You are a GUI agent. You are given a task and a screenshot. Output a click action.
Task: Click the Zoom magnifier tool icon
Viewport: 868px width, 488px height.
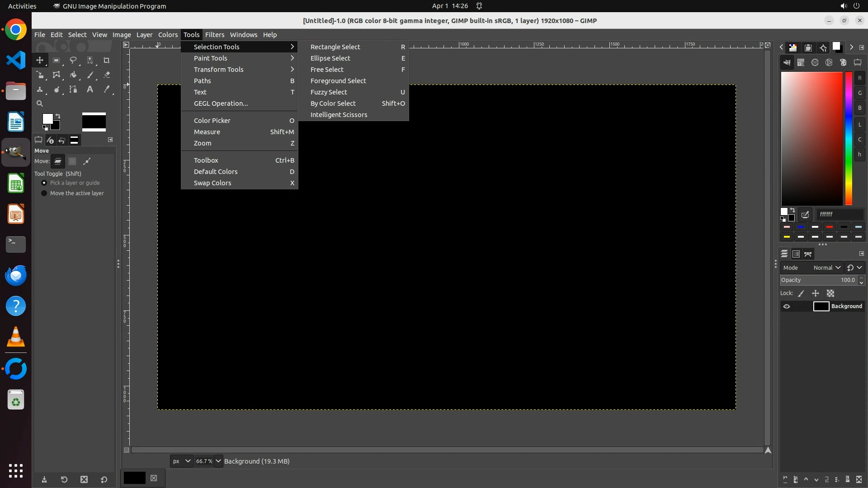(40, 103)
